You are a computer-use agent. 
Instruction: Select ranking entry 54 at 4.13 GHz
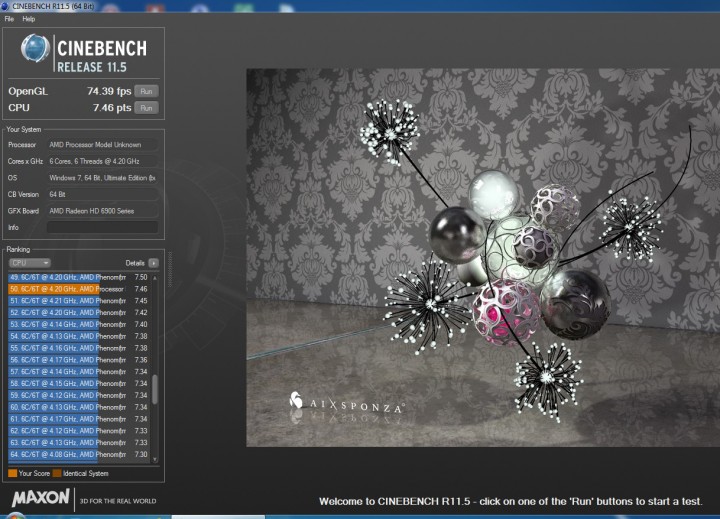click(79, 336)
